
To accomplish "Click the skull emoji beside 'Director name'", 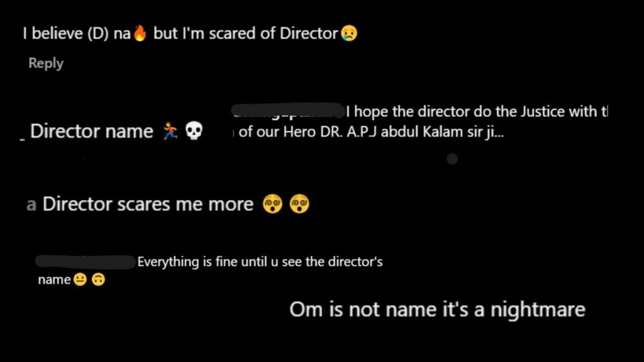I will point(194,131).
